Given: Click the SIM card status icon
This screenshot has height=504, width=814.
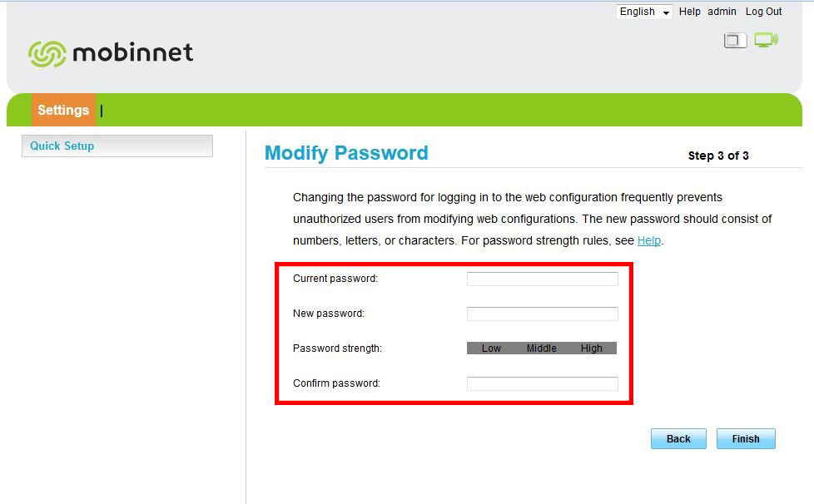Looking at the screenshot, I should pyautogui.click(x=735, y=40).
